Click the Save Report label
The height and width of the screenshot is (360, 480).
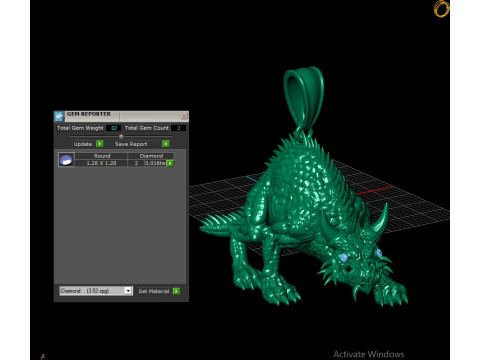click(131, 144)
